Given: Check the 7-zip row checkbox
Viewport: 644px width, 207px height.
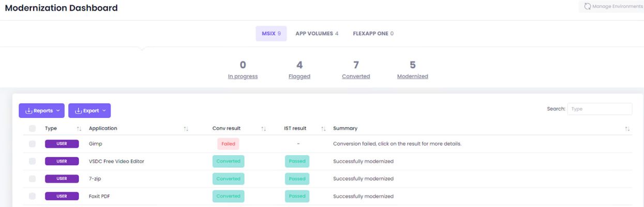Looking at the screenshot, I should (33, 179).
